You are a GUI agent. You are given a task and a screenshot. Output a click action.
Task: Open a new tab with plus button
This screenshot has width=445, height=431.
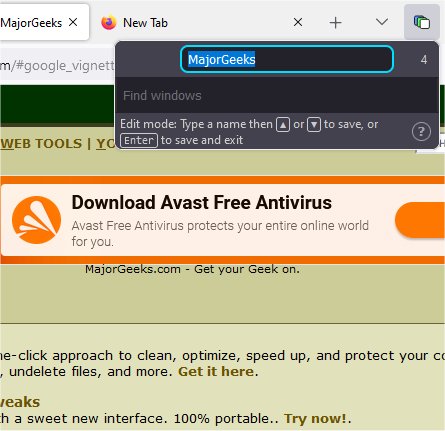pyautogui.click(x=336, y=23)
